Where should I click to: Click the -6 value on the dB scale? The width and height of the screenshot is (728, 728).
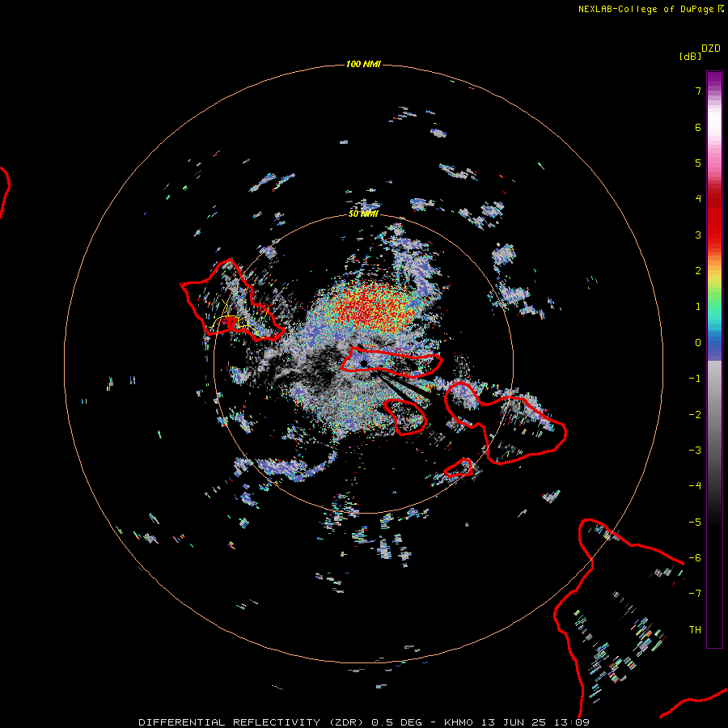(695, 558)
